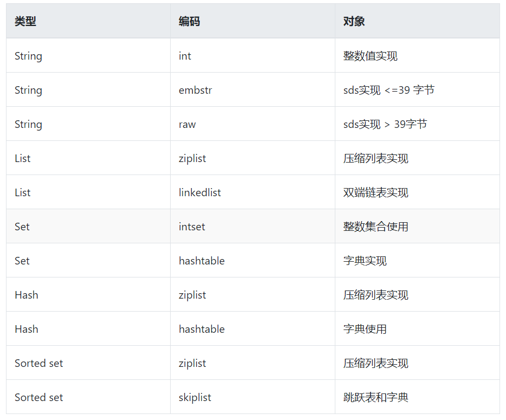Click the ziplist cell in the List row
506x420 pixels.
click(192, 158)
